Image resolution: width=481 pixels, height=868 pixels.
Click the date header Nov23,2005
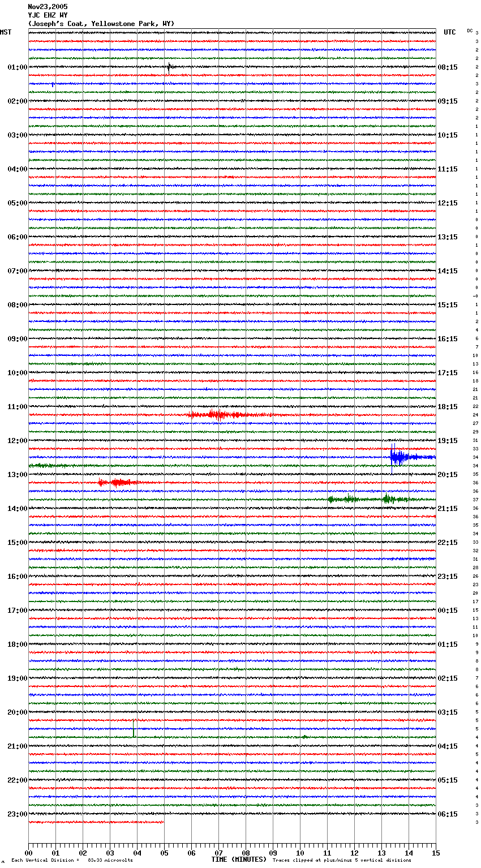(48, 7)
